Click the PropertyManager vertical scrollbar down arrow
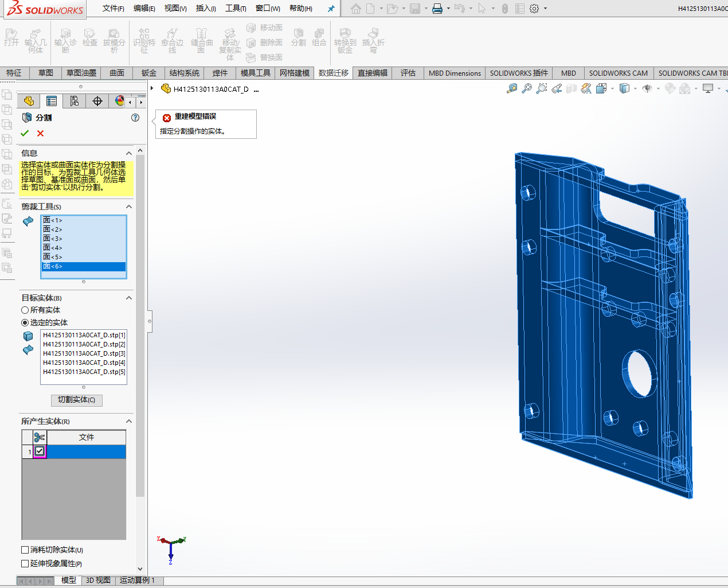728x588 pixels. [x=140, y=569]
